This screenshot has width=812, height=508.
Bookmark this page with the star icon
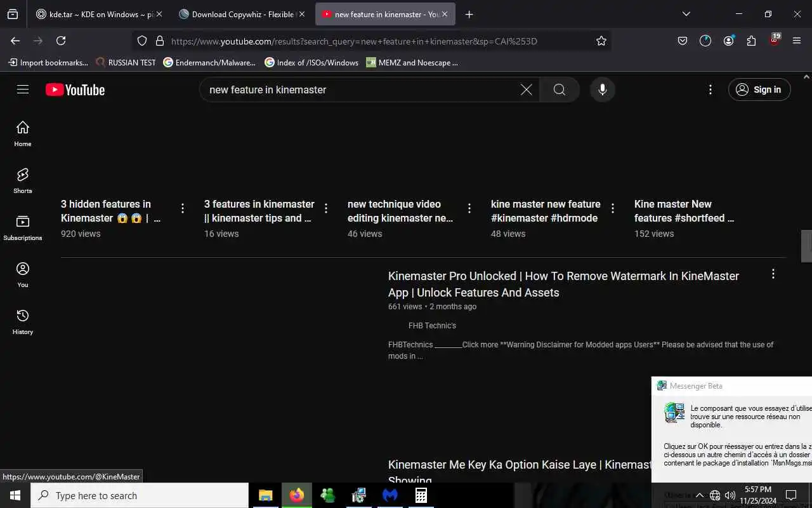(x=601, y=41)
